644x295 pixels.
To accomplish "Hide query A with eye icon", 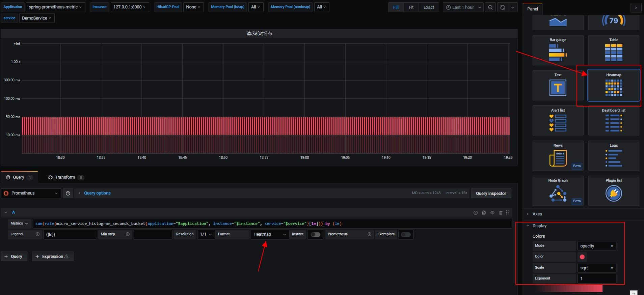I will click(x=492, y=213).
